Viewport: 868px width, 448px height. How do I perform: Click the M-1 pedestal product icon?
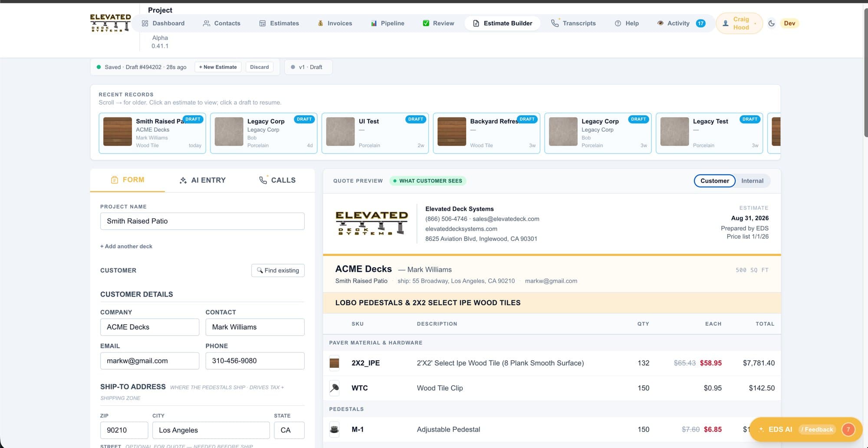tap(334, 430)
